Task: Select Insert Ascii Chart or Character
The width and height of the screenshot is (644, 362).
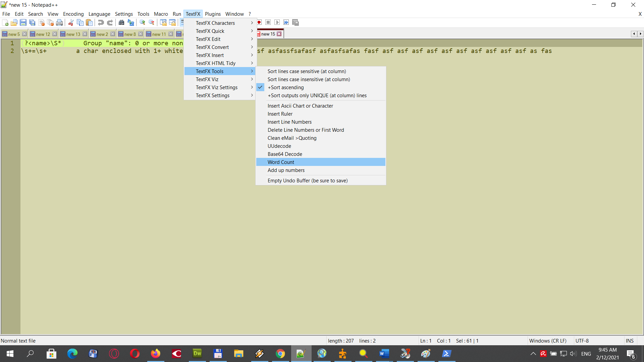Action: click(321, 106)
